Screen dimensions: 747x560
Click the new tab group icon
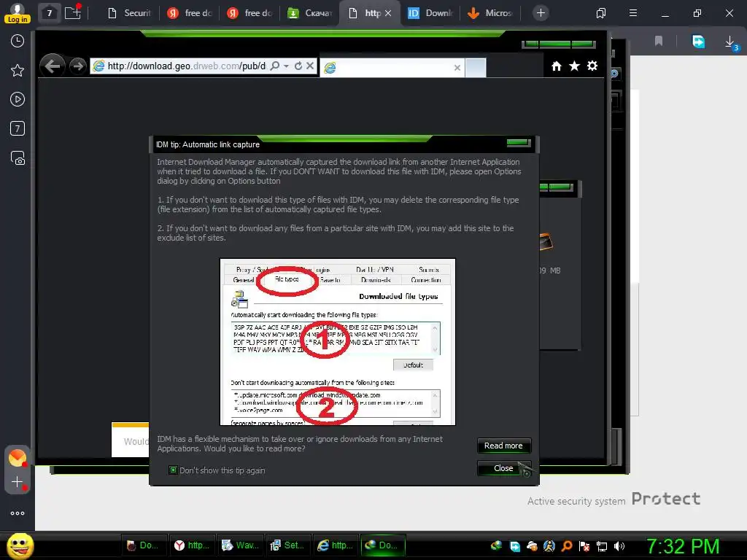[x=73, y=12]
